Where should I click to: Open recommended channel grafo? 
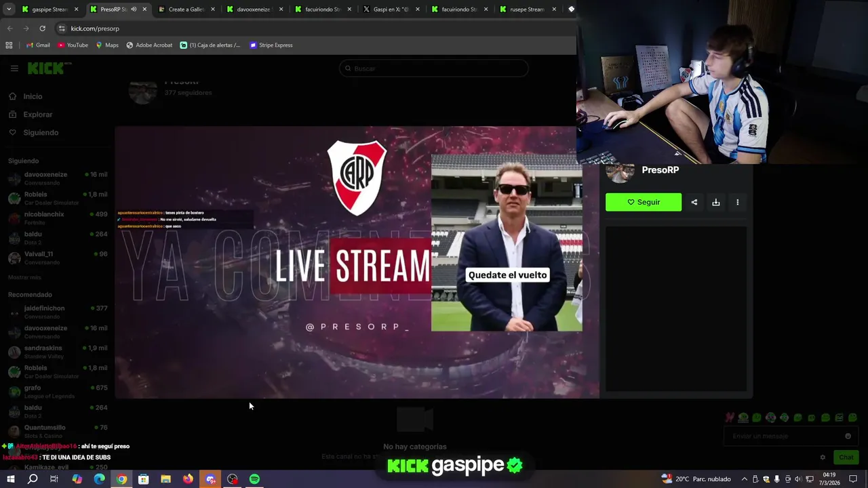point(58,392)
